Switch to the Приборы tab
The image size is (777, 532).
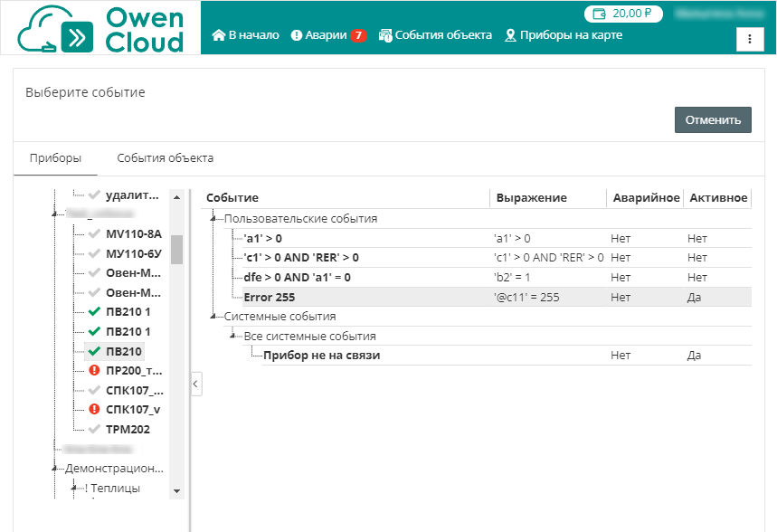(56, 157)
